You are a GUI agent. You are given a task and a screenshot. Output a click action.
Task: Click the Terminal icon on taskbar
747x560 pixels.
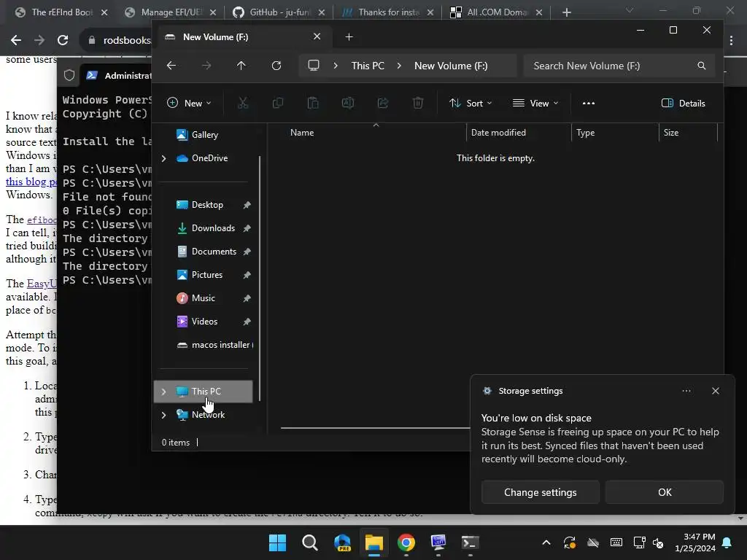click(470, 542)
